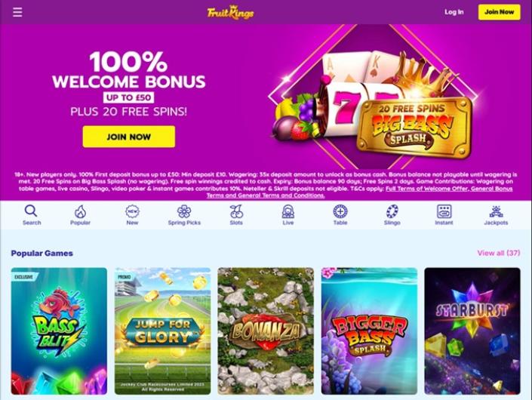Open the Slingo category icon
The image size is (532, 400).
(x=392, y=211)
